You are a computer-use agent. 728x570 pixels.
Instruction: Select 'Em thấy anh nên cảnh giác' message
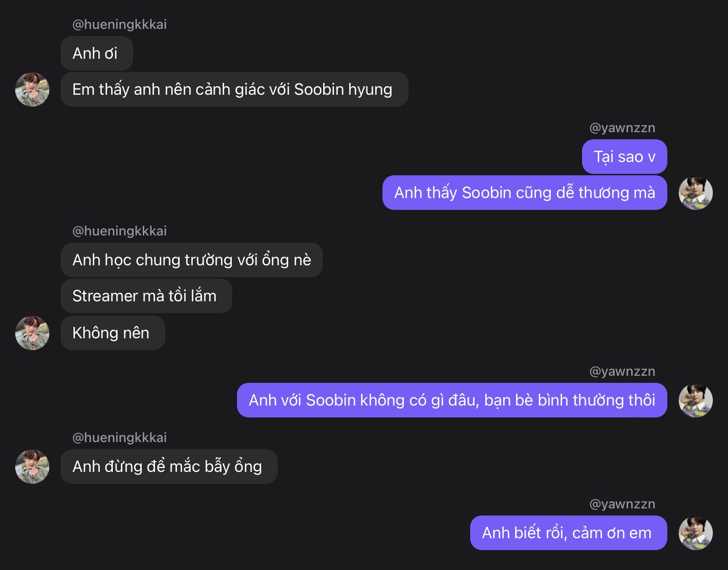[x=234, y=90]
